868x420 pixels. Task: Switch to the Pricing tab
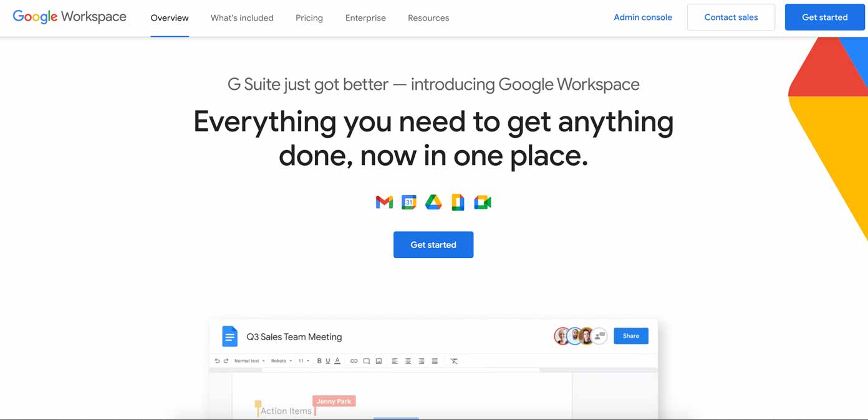[x=309, y=18]
